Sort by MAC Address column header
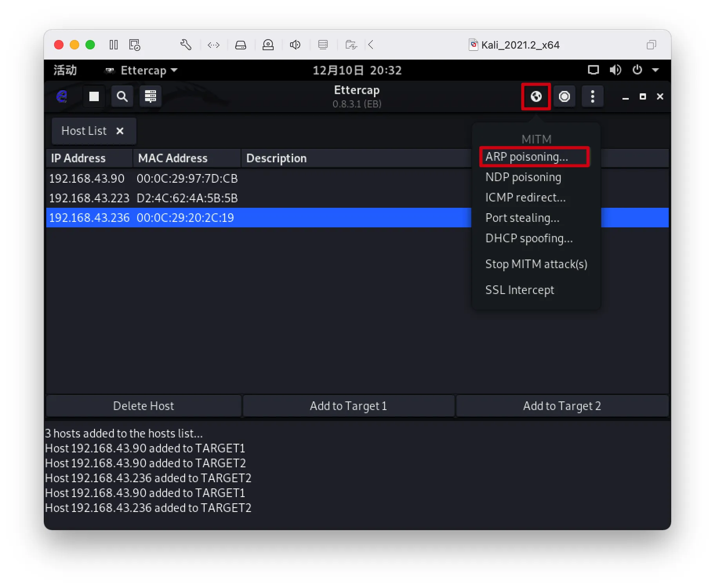Image resolution: width=715 pixels, height=588 pixels. point(187,158)
